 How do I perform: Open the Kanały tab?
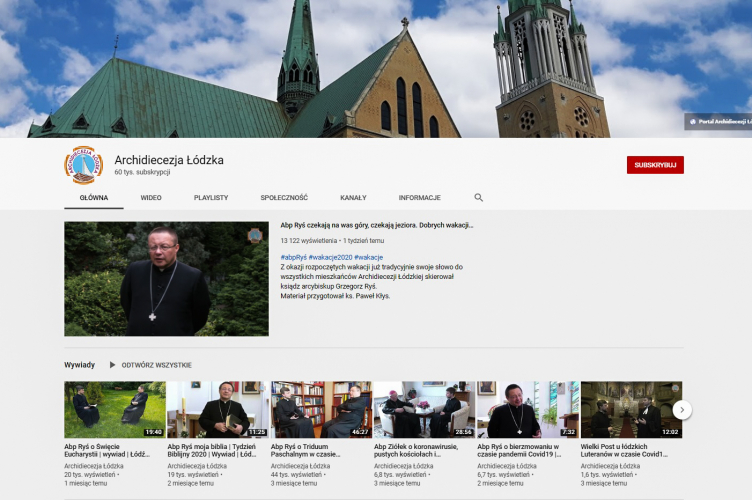click(x=353, y=198)
